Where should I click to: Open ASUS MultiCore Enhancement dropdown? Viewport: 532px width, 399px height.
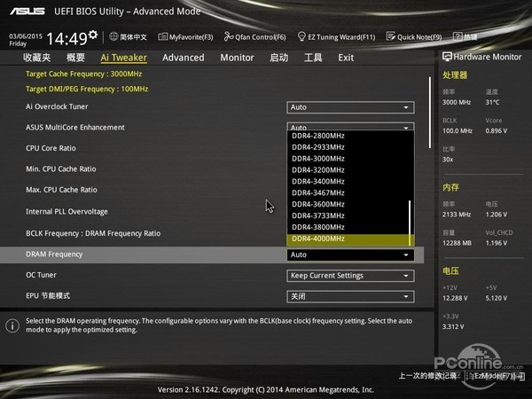(x=350, y=127)
